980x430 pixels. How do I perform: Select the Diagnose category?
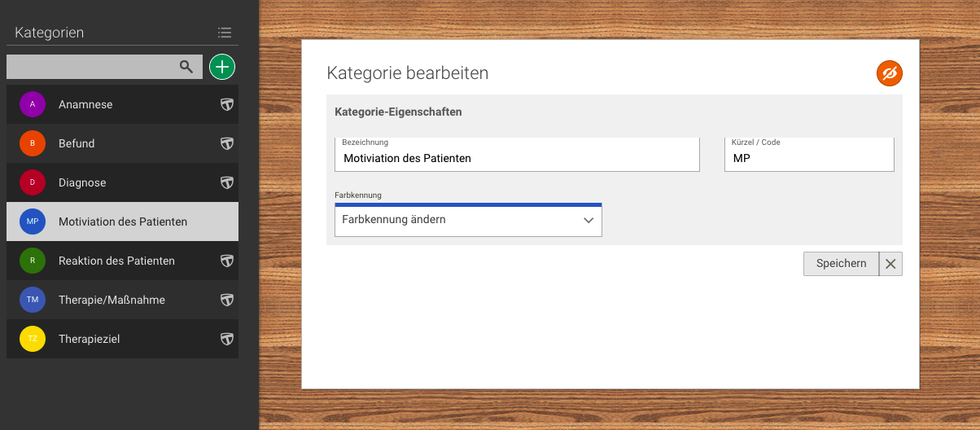[x=122, y=182]
